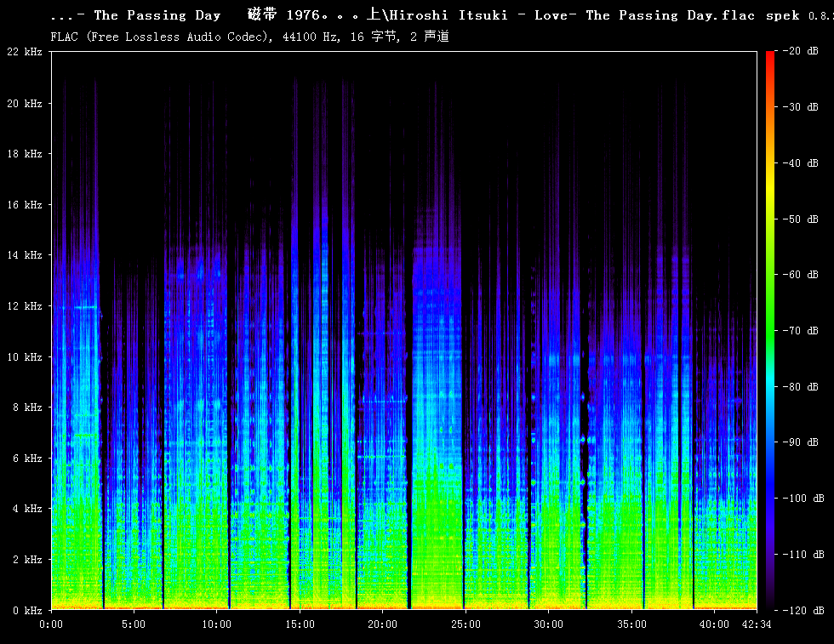The width and height of the screenshot is (834, 644).
Task: Click the -60 dB scale label
Action: tap(801, 275)
